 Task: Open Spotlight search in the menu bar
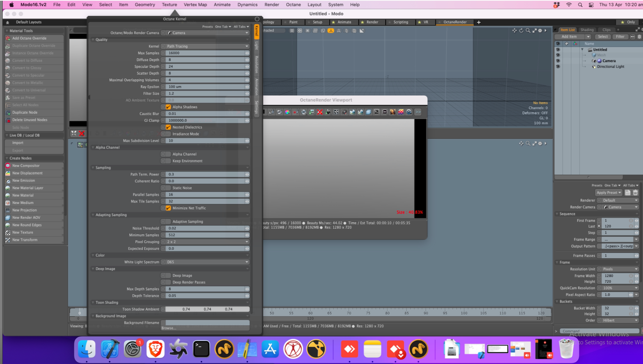pyautogui.click(x=580, y=5)
